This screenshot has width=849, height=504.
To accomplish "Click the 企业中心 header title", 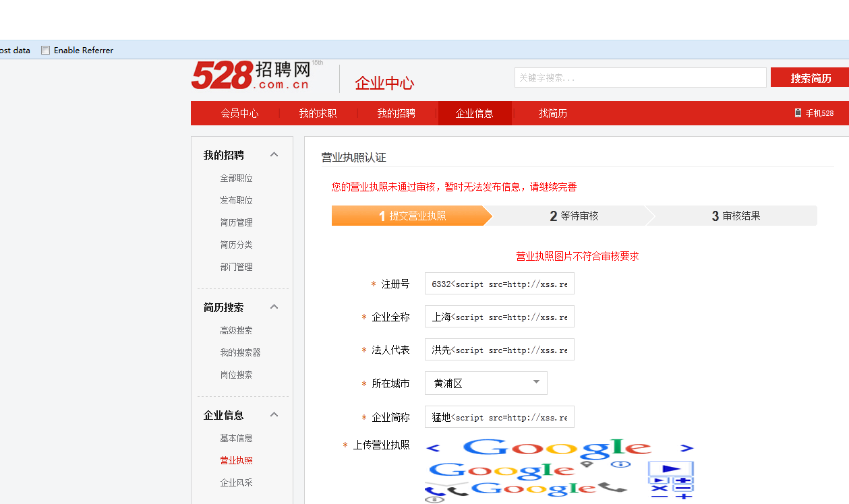I will 384,84.
